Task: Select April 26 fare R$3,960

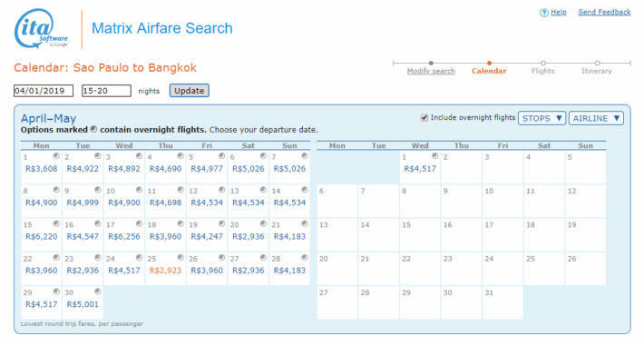Action: click(x=207, y=271)
